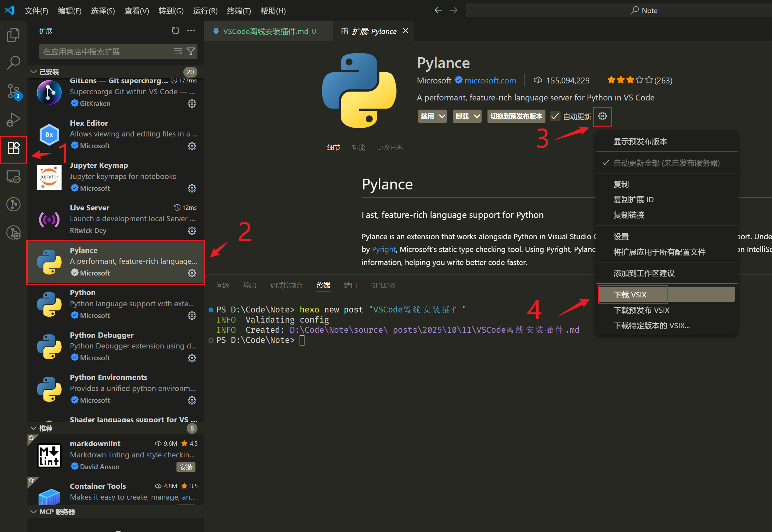
Task: Toggle the 自动更新 checkbox for Pylance
Action: pyautogui.click(x=555, y=116)
